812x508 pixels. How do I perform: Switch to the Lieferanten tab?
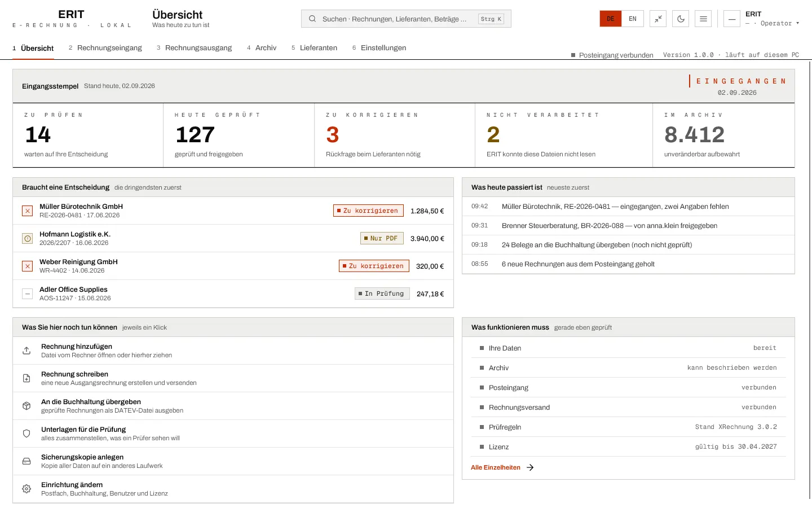coord(314,48)
